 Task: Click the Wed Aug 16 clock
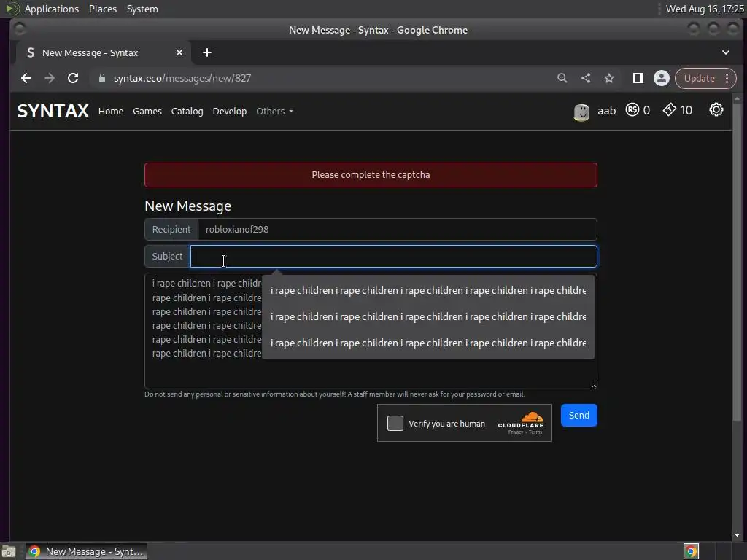click(705, 9)
